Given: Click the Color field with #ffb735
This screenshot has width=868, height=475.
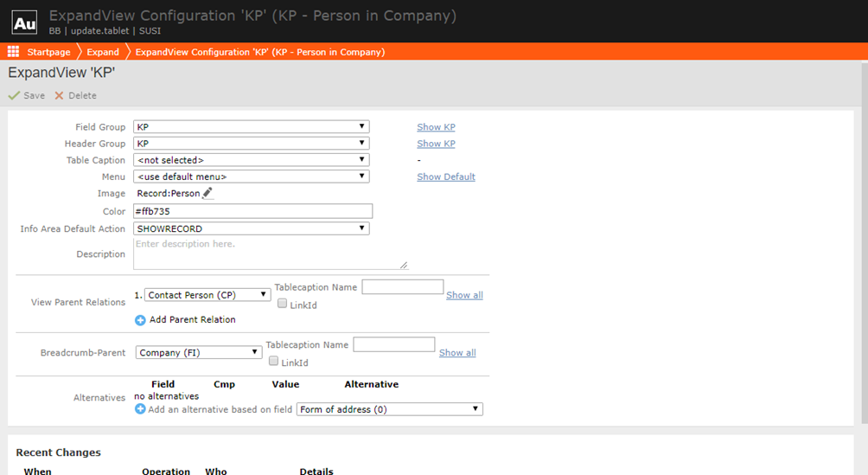Looking at the screenshot, I should point(252,211).
